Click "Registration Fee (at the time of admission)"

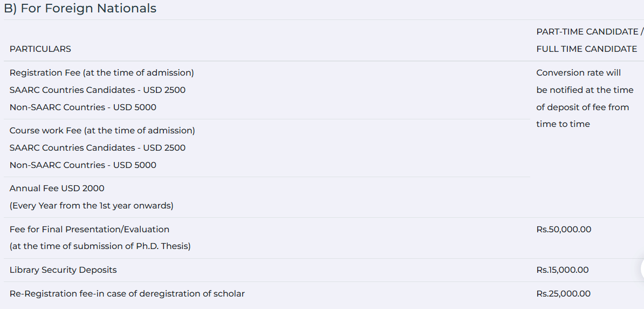(101, 73)
